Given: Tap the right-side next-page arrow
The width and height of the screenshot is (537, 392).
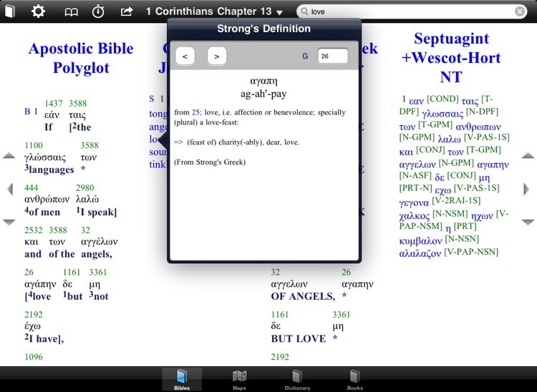Looking at the screenshot, I should [x=526, y=189].
